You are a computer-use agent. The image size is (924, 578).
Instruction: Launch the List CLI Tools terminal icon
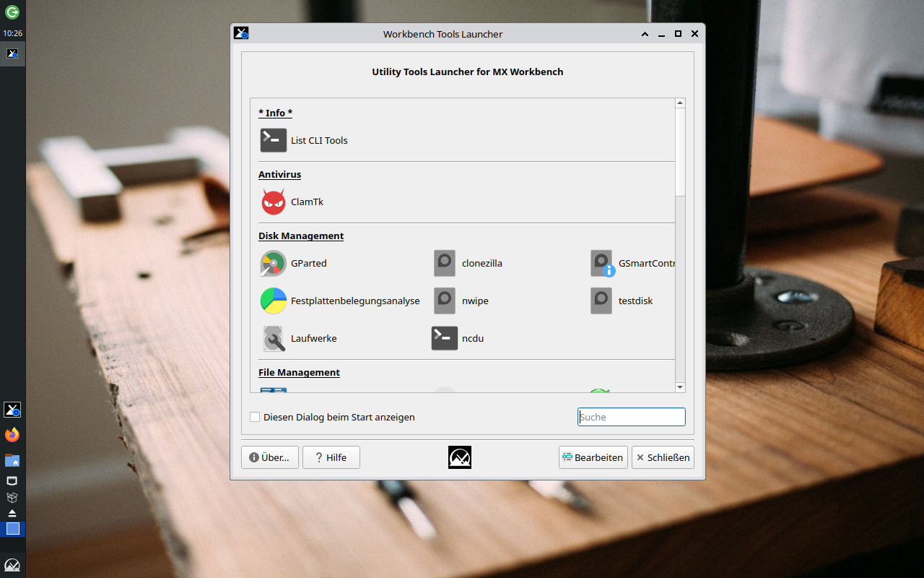[x=274, y=140]
